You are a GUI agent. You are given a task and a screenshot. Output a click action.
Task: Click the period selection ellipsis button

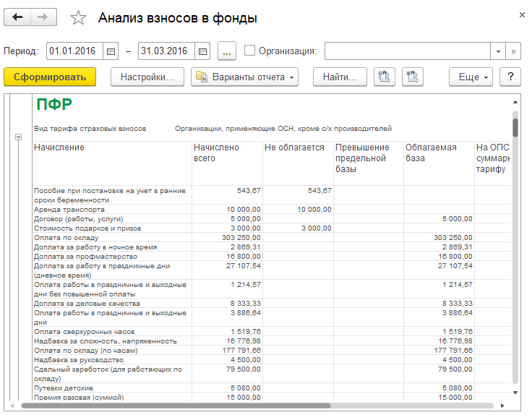point(227,51)
